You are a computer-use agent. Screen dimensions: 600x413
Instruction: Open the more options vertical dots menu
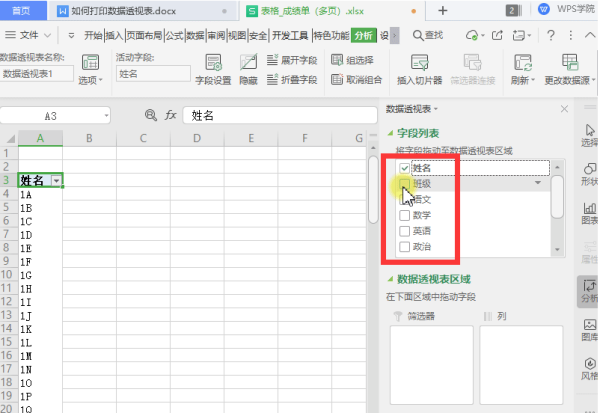click(x=571, y=36)
